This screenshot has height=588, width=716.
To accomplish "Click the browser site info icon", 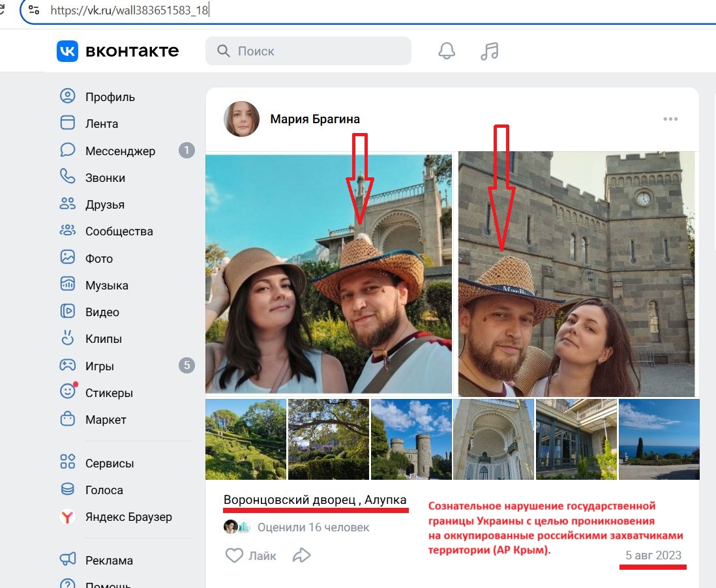I will [x=34, y=10].
